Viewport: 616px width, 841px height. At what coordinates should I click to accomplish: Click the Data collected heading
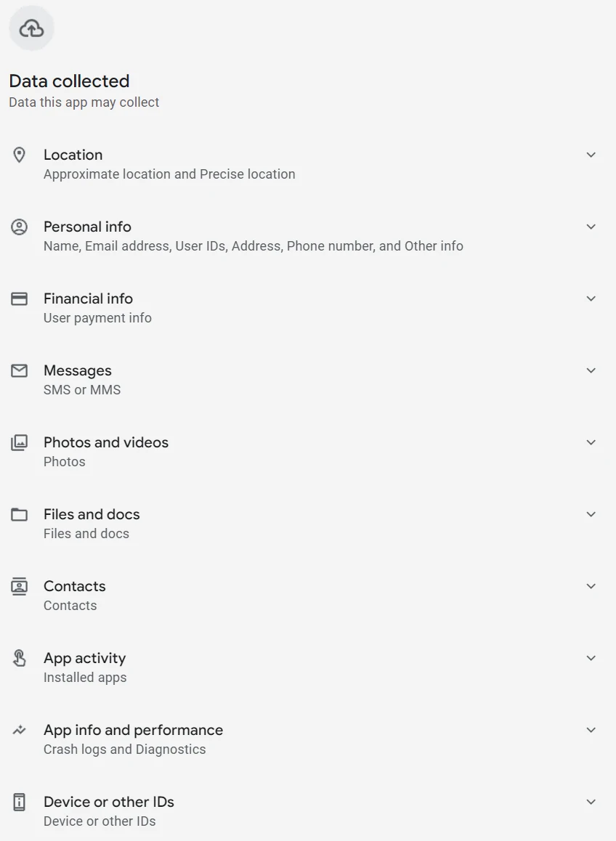68,81
